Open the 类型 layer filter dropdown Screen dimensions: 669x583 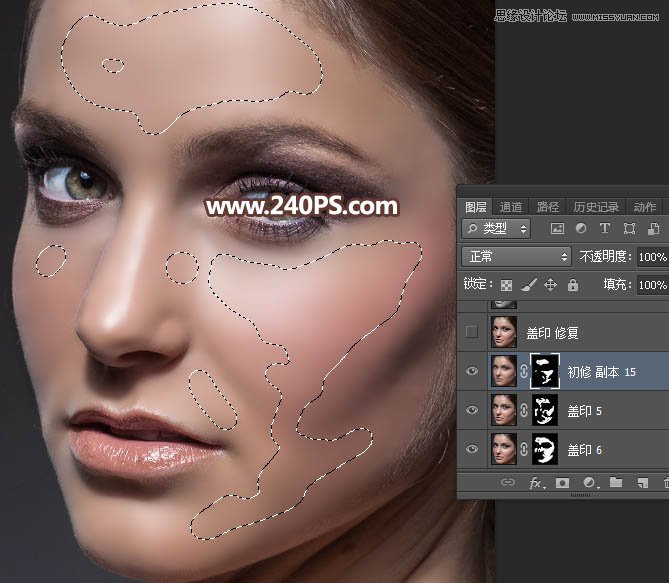pyautogui.click(x=496, y=229)
